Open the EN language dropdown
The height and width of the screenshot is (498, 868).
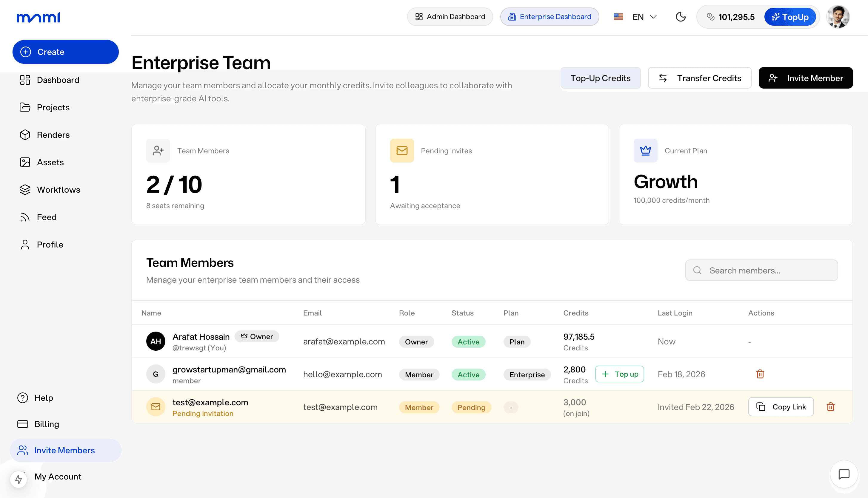point(643,16)
